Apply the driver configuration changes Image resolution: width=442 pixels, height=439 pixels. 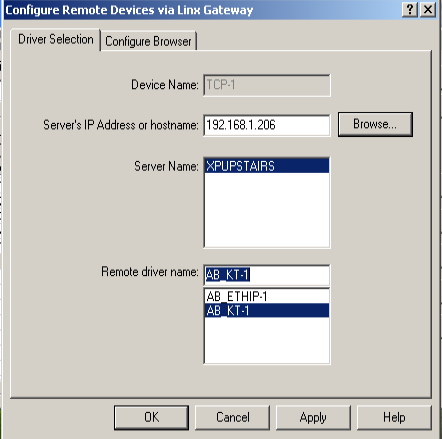coord(313,417)
